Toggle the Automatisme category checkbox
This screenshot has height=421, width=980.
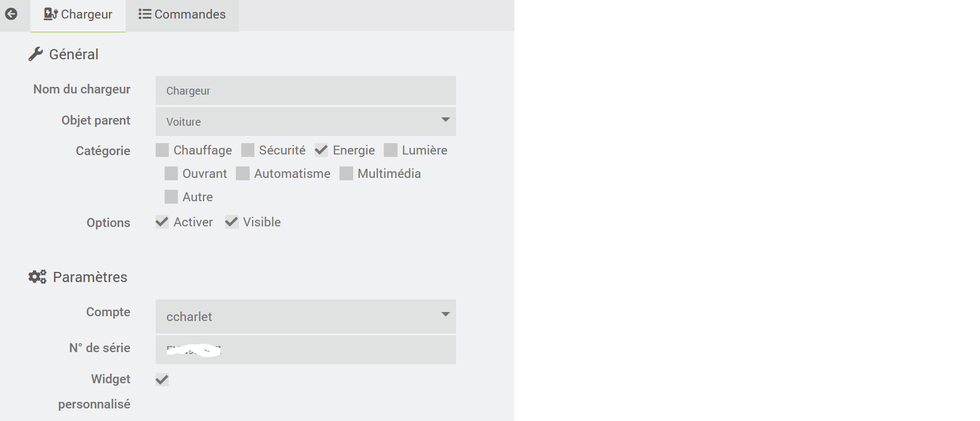pos(242,174)
